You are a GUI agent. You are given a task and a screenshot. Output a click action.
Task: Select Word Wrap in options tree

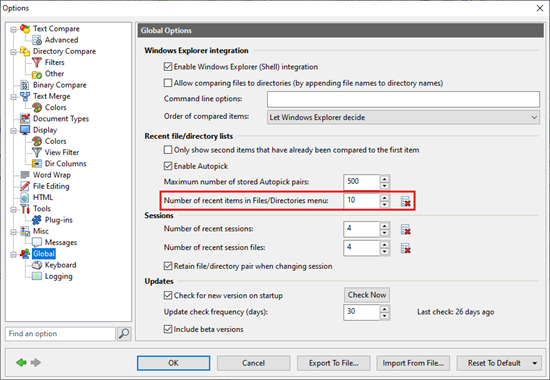[52, 175]
